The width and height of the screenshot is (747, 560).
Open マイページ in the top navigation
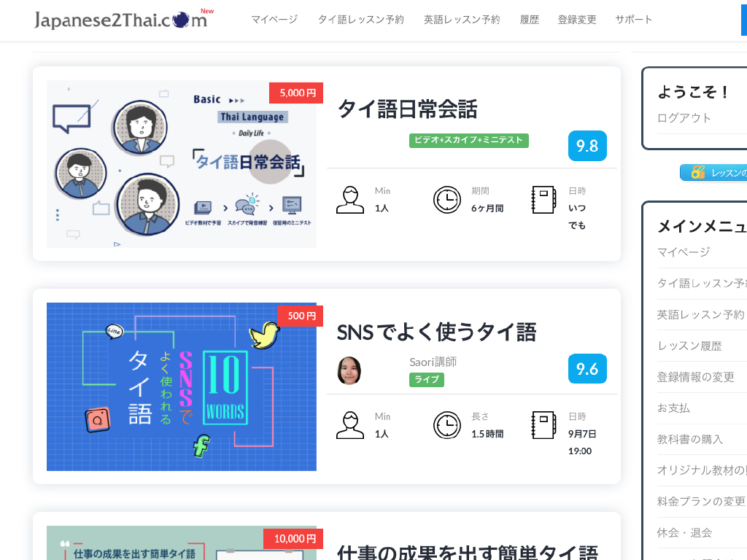[x=274, y=20]
